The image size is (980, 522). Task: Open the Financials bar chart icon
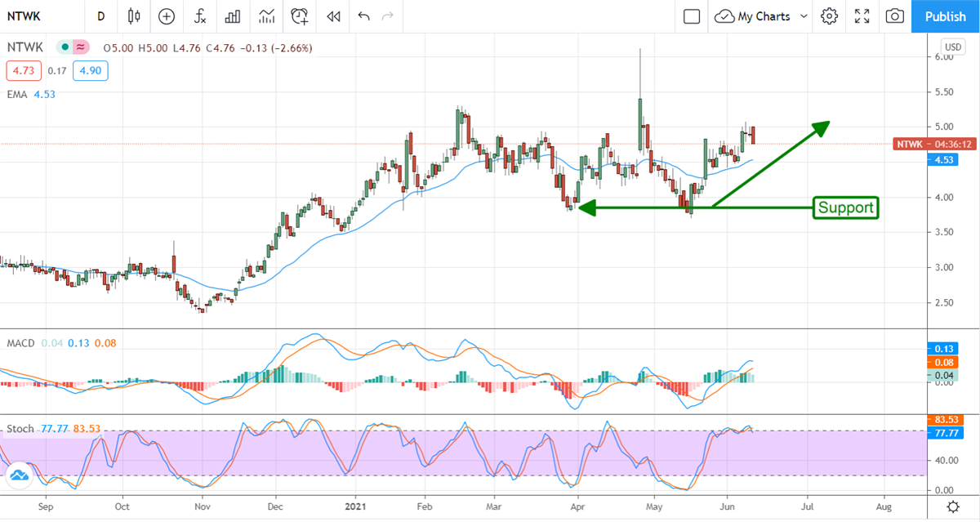pos(233,16)
